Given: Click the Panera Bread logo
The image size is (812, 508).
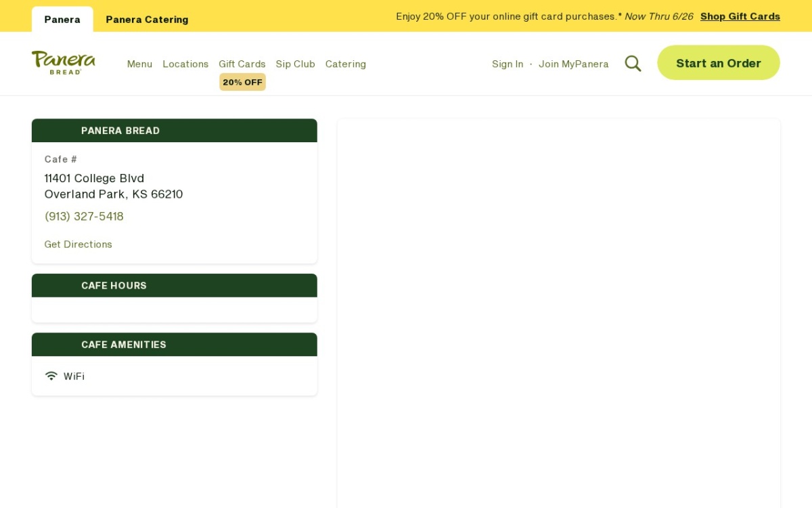Looking at the screenshot, I should click(64, 62).
